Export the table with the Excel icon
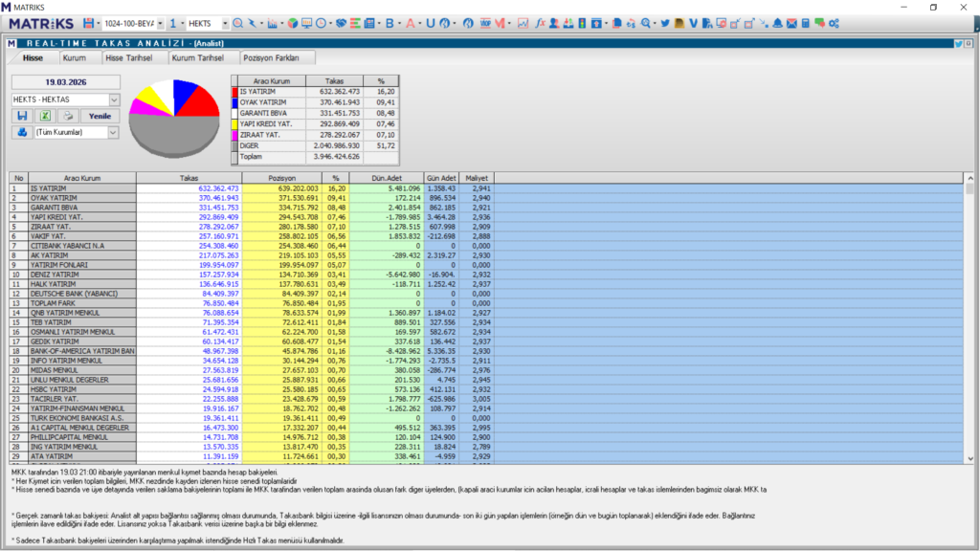This screenshot has width=980, height=551. click(x=45, y=116)
